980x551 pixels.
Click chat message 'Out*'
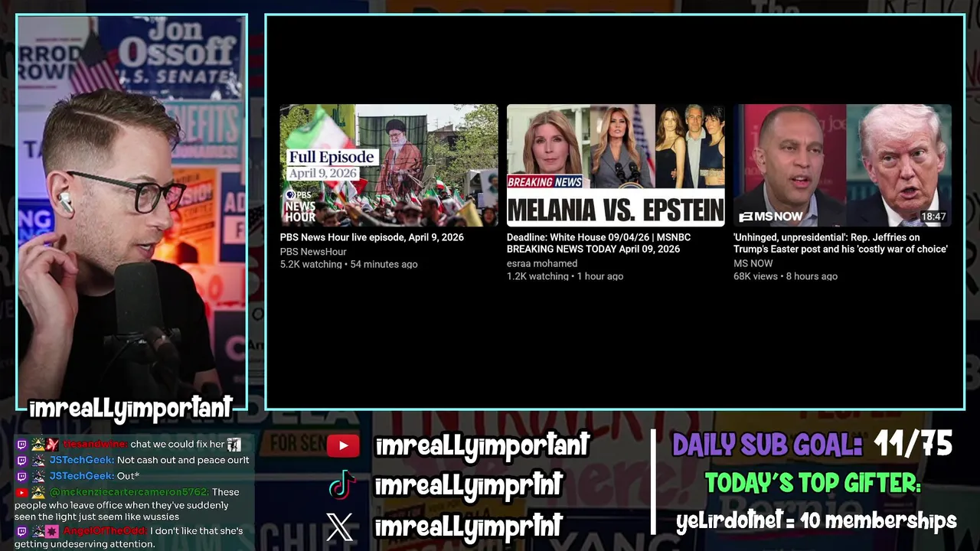[128, 476]
